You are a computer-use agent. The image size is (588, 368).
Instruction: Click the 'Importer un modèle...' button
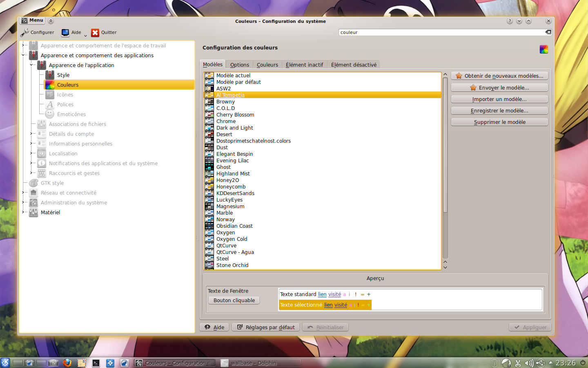(499, 99)
